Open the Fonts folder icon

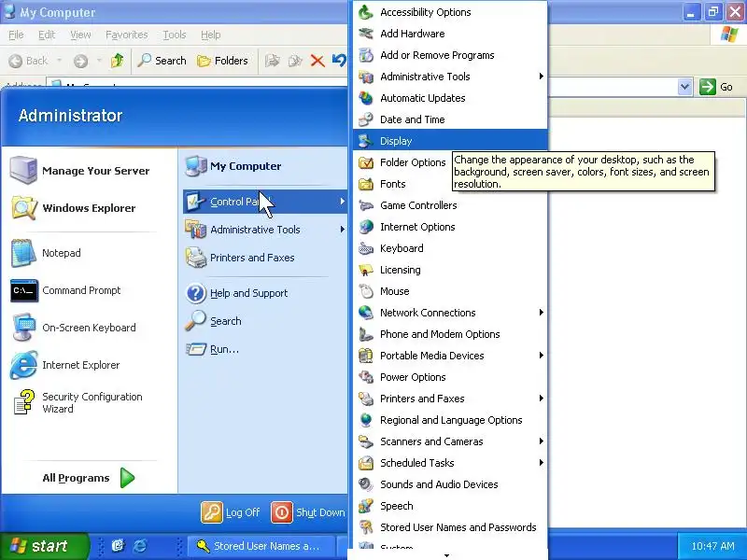point(365,184)
